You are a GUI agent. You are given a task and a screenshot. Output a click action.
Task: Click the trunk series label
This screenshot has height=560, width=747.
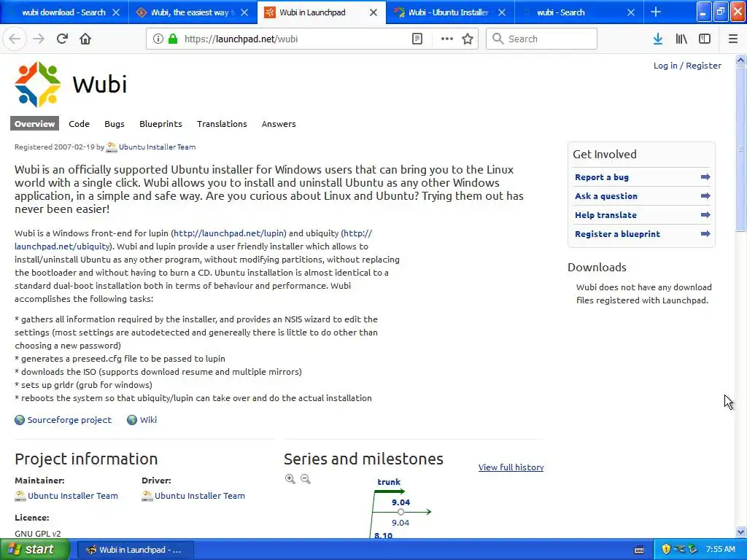[389, 482]
